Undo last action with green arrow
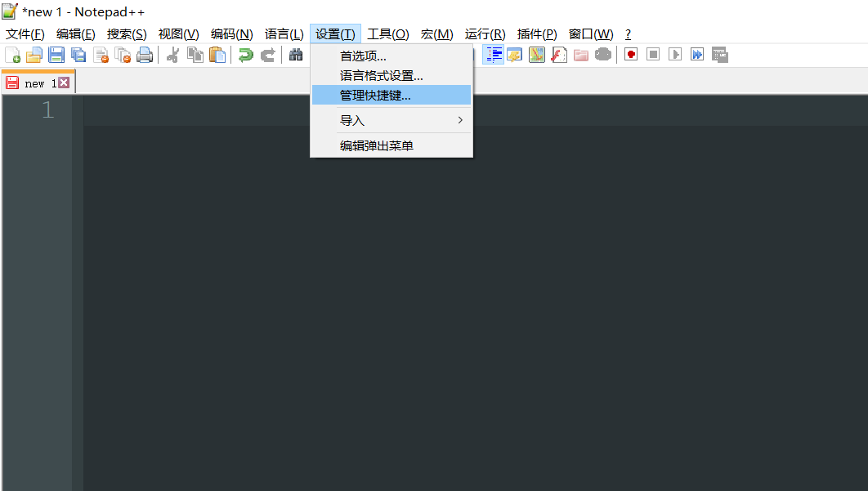This screenshot has width=868, height=491. [245, 55]
